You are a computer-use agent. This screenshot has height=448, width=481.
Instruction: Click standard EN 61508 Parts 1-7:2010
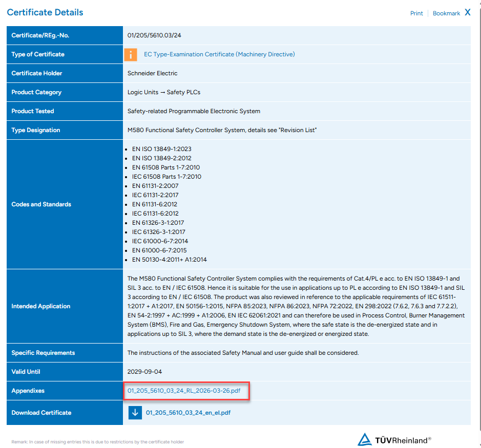(x=166, y=167)
